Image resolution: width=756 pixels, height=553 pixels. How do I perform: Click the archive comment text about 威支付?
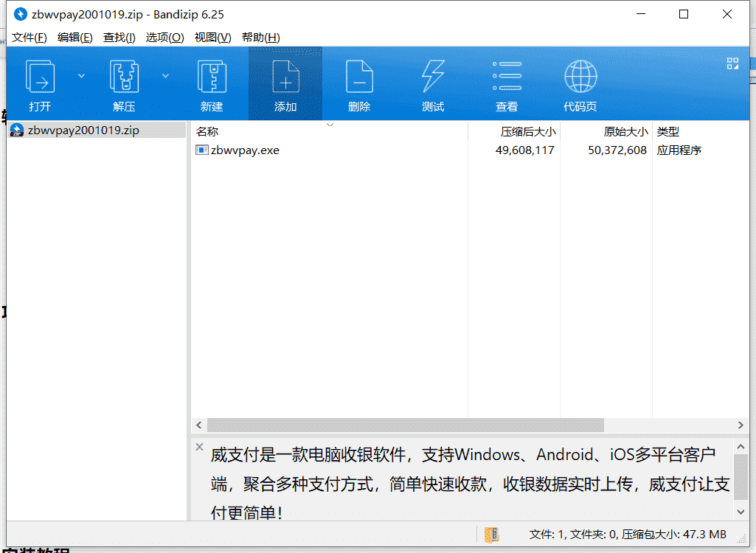[470, 484]
